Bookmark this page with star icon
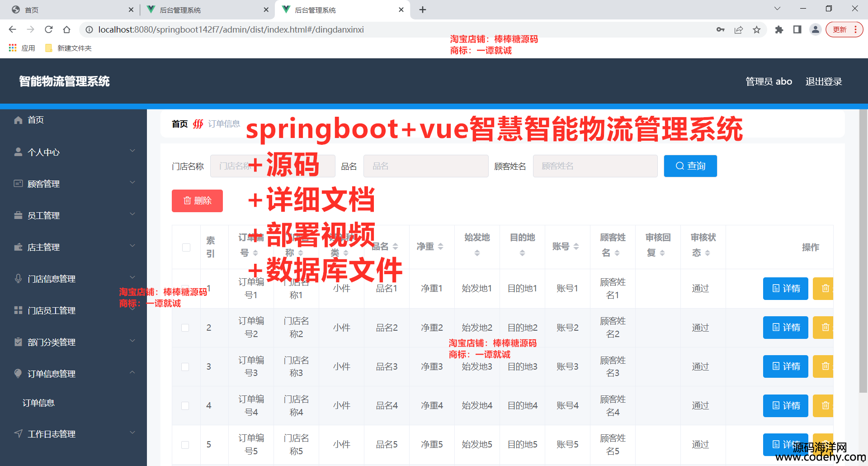 click(756, 29)
